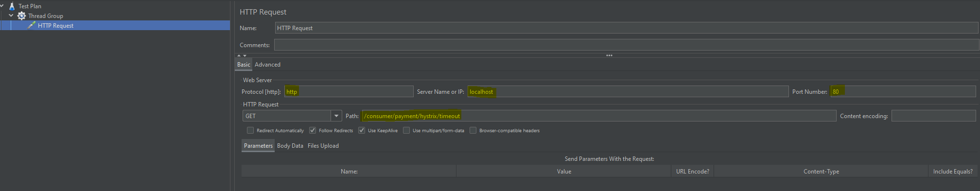Click the panel divider collapse arrows
The width and height of the screenshot is (980, 191).
click(x=242, y=55)
